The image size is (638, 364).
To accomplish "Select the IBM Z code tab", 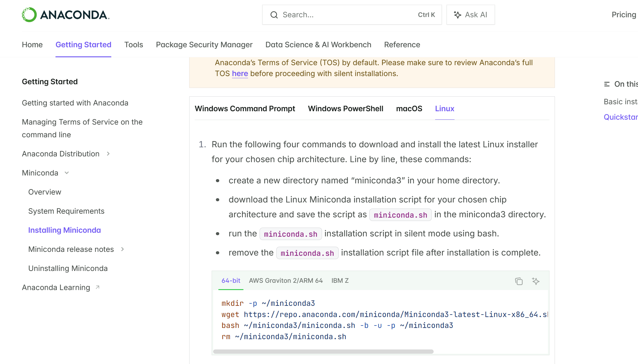I will tap(340, 281).
